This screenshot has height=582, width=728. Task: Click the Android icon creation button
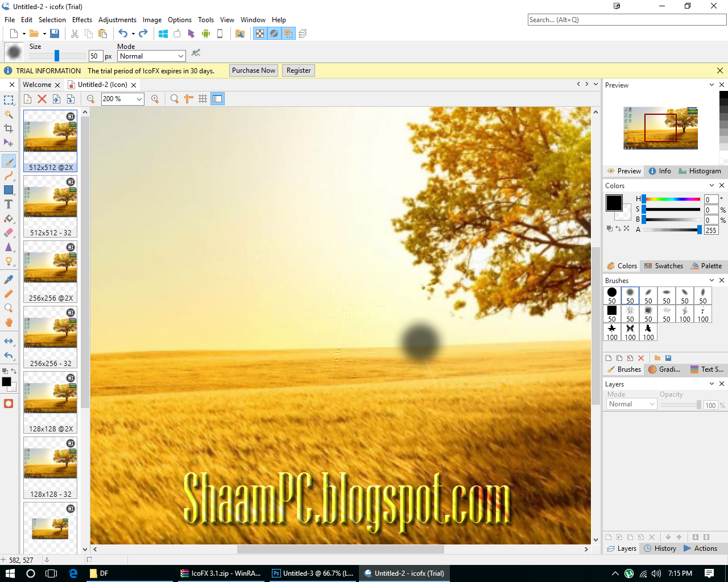click(x=206, y=34)
